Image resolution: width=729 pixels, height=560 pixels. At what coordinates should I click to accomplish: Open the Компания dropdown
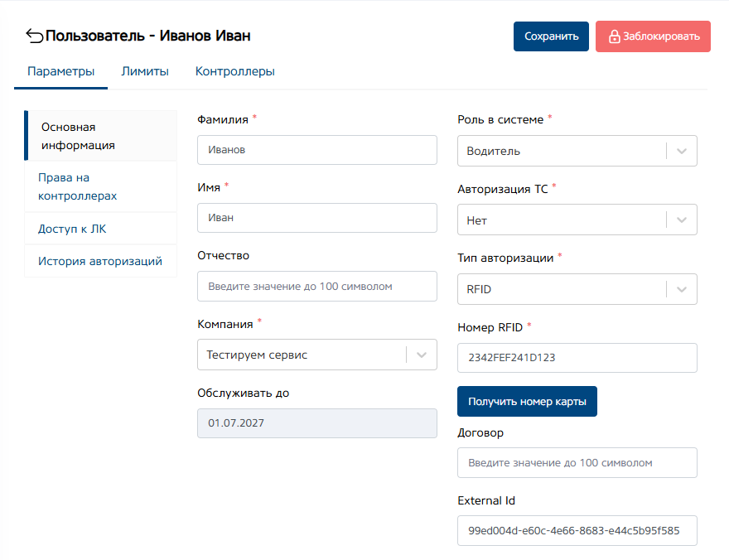tap(316, 355)
